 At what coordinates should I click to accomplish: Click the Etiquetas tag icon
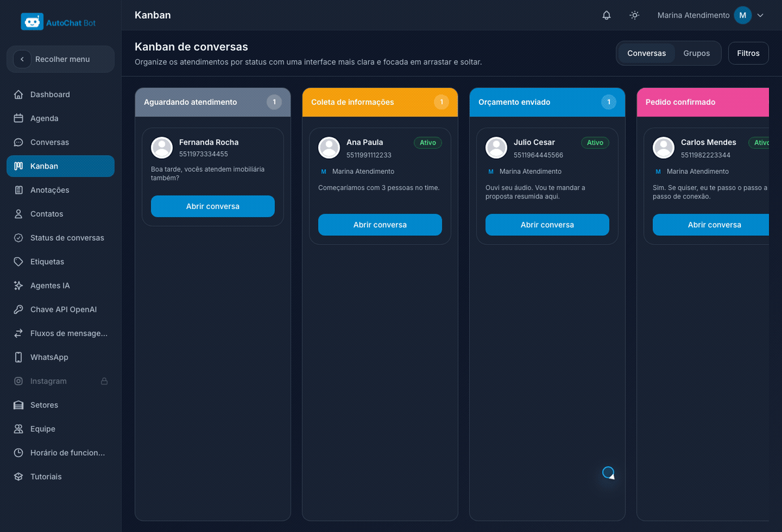tap(18, 262)
